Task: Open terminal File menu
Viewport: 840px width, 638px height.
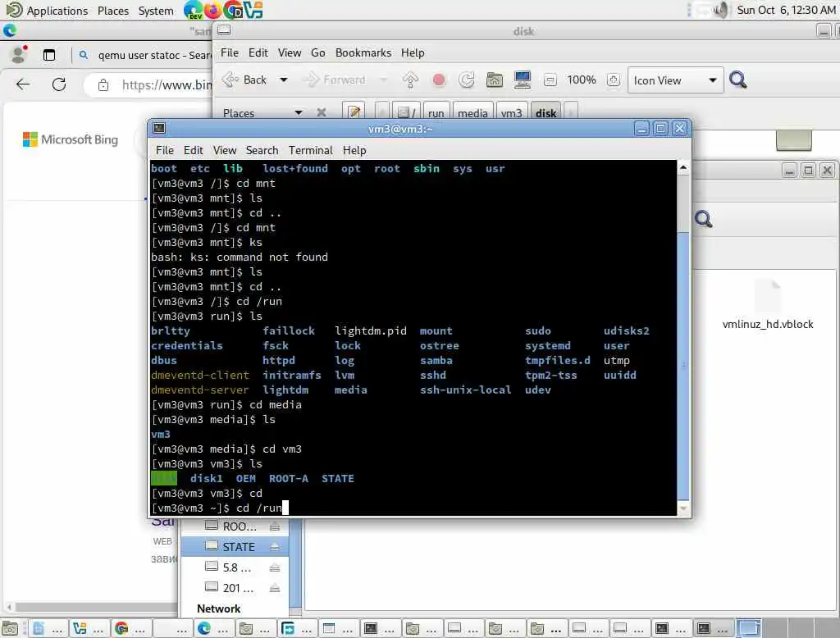Action: coord(164,150)
